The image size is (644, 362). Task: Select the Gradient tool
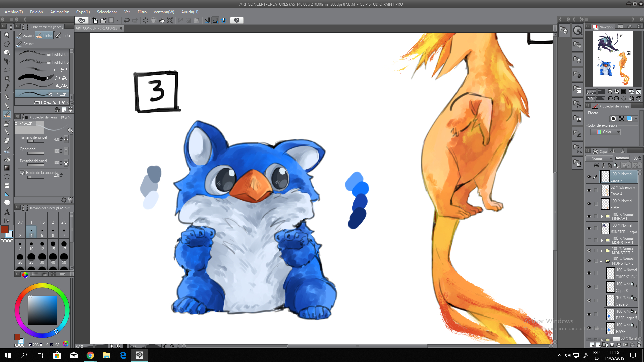[7, 168]
